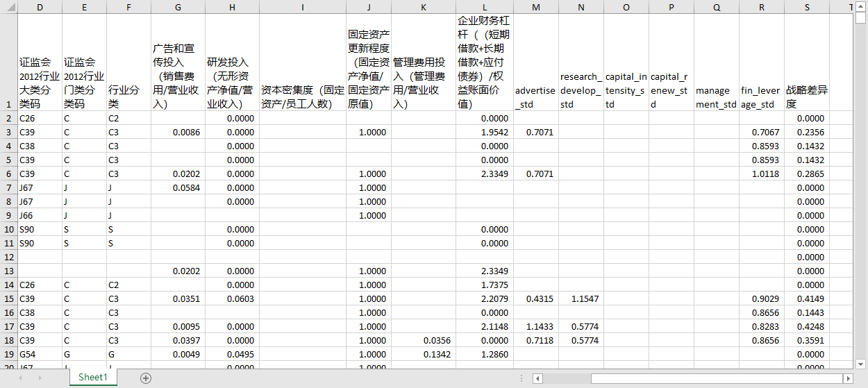The width and height of the screenshot is (868, 388).
Task: Select cell containing 1.9542
Action: pos(484,132)
